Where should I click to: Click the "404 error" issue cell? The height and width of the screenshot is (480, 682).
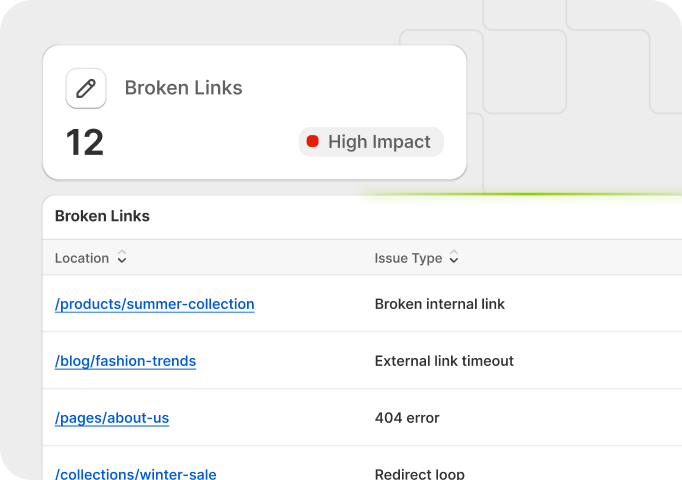pos(407,418)
